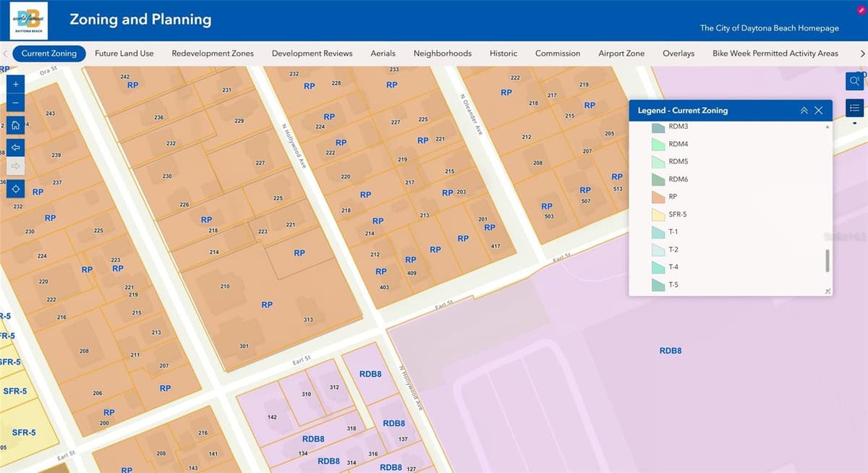Viewport: 868px width, 473px height.
Task: Zoom out with the minus button
Action: pos(16,103)
